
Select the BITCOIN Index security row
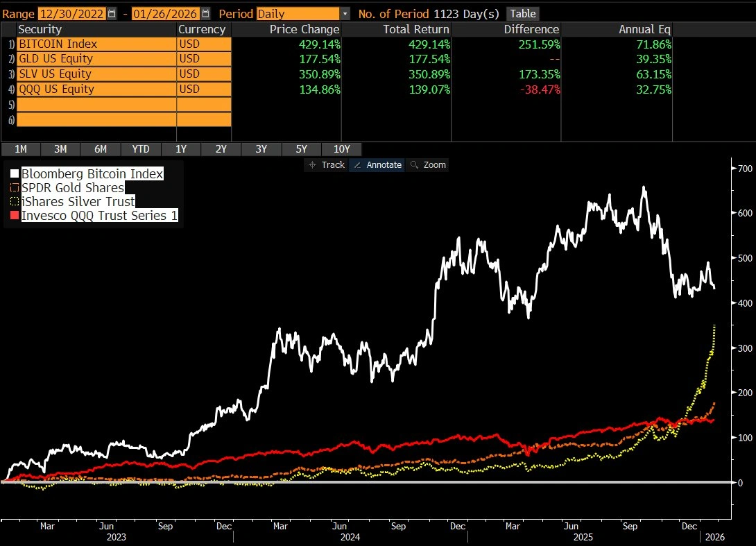pyautogui.click(x=97, y=44)
